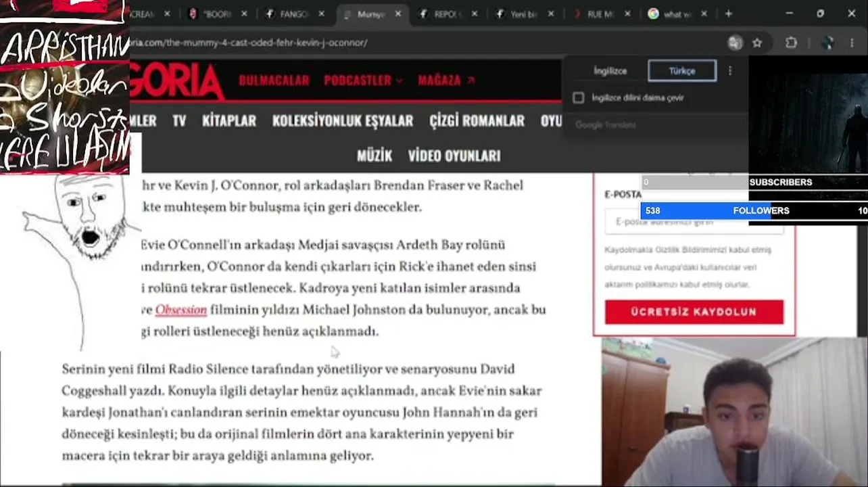Close the active Mumya tab

click(398, 14)
